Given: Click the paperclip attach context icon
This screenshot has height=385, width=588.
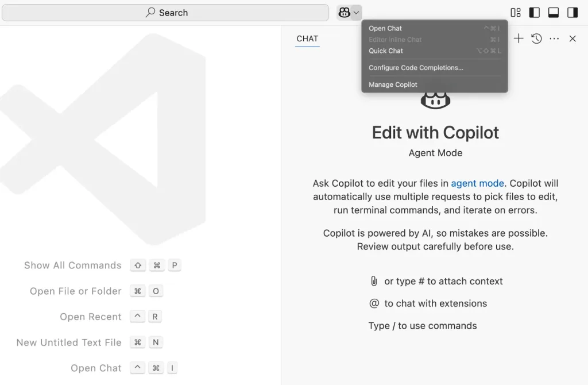Looking at the screenshot, I should point(374,281).
